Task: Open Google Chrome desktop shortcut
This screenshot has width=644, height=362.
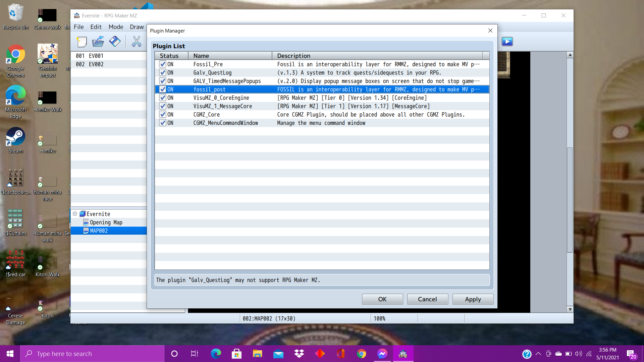Action: point(15,61)
